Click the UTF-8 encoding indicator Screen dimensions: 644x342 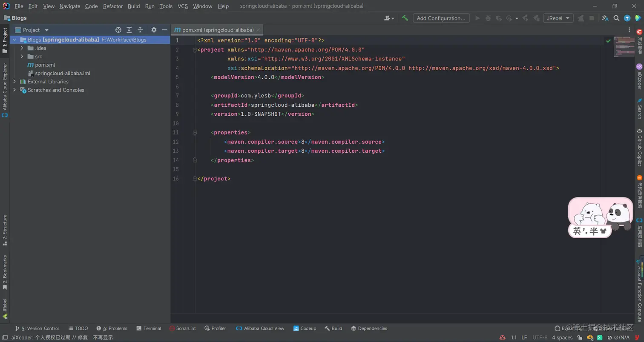540,338
